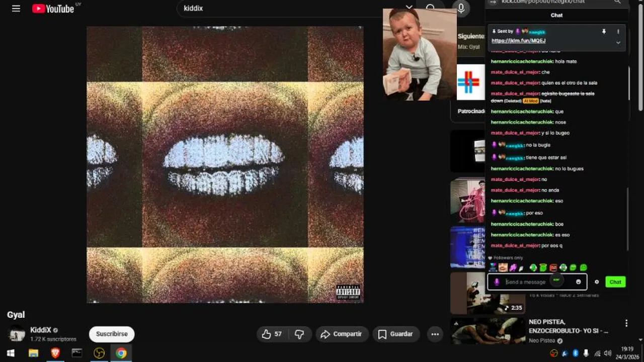Open the emoji picker in chat input
Image resolution: width=644 pixels, height=362 pixels.
[x=578, y=282]
